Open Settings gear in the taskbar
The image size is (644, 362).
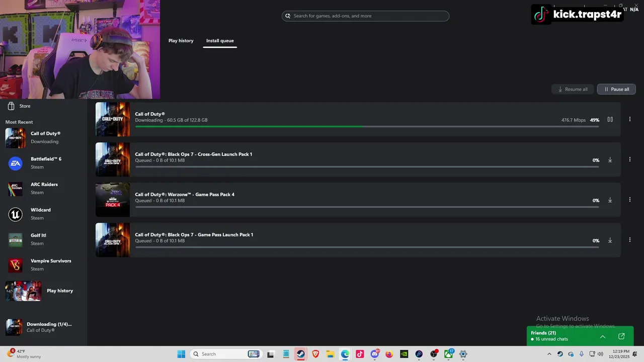463,354
